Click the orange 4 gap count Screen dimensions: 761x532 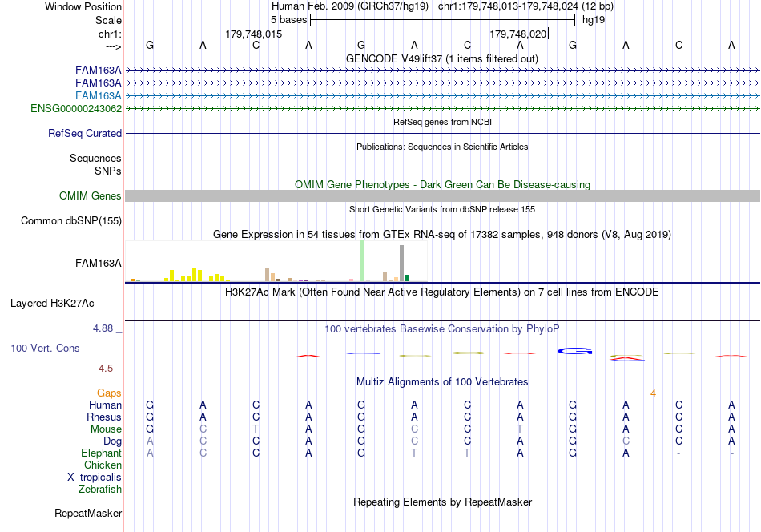coord(653,393)
